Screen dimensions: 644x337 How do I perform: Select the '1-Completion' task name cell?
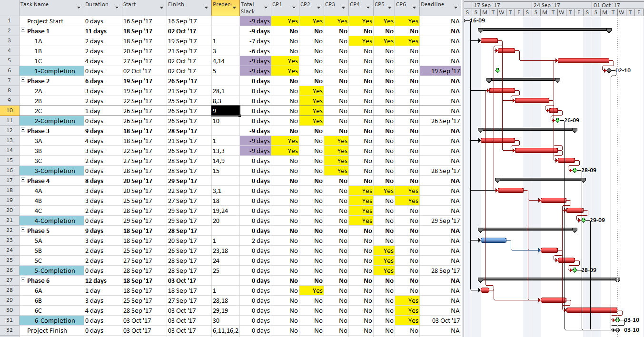[x=51, y=71]
